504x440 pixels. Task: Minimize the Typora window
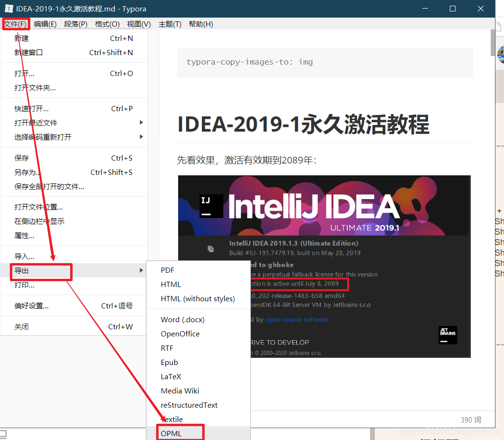425,9
